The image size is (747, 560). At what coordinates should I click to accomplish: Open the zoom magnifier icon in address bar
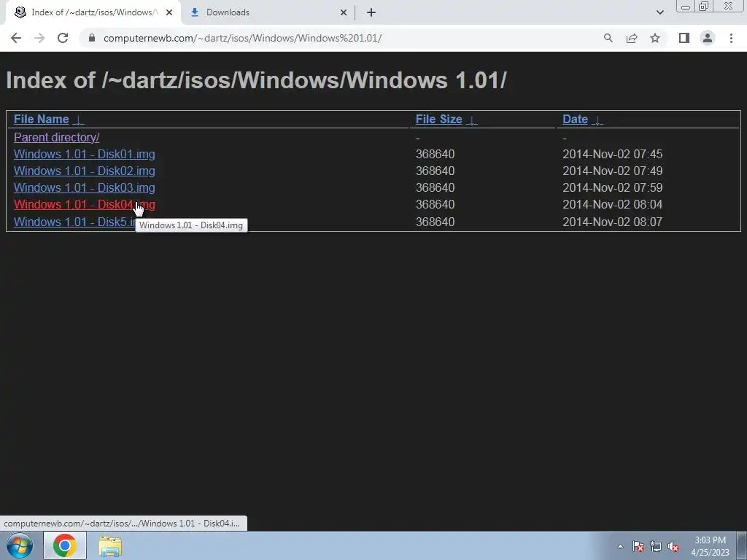click(608, 38)
